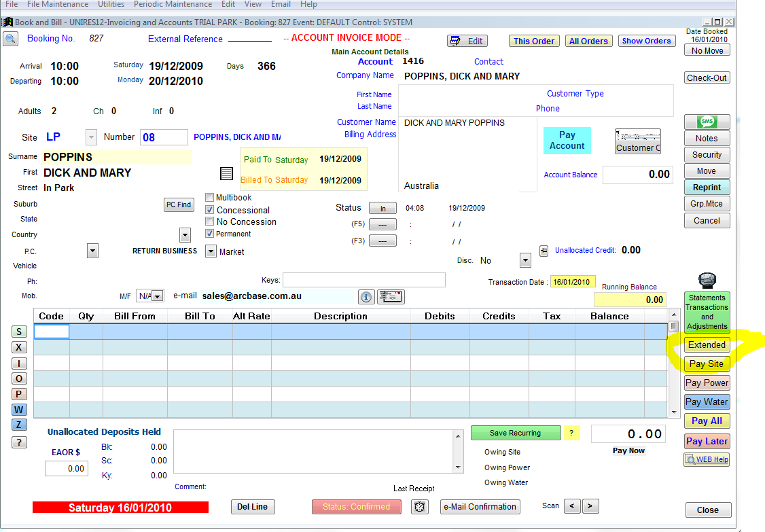
Task: Click the info icon next to e-mail field
Action: (x=366, y=297)
